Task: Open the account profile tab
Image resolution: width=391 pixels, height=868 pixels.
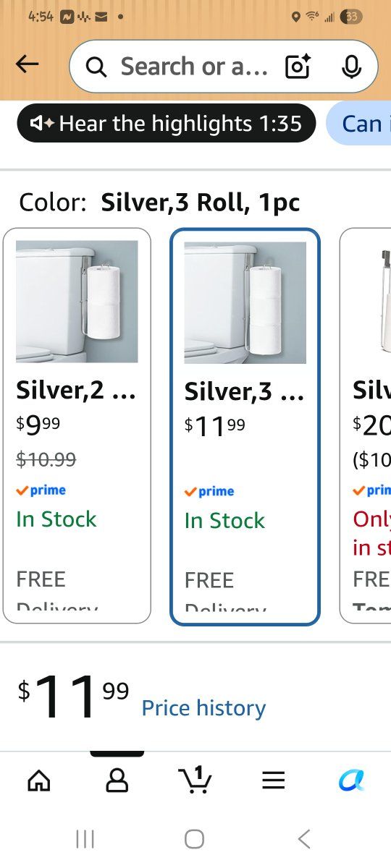Action: pyautogui.click(x=117, y=780)
